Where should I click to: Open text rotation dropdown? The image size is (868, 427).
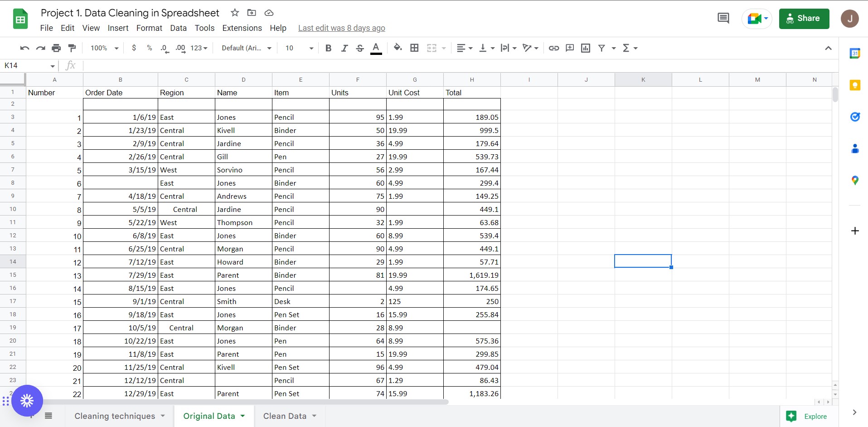point(530,48)
